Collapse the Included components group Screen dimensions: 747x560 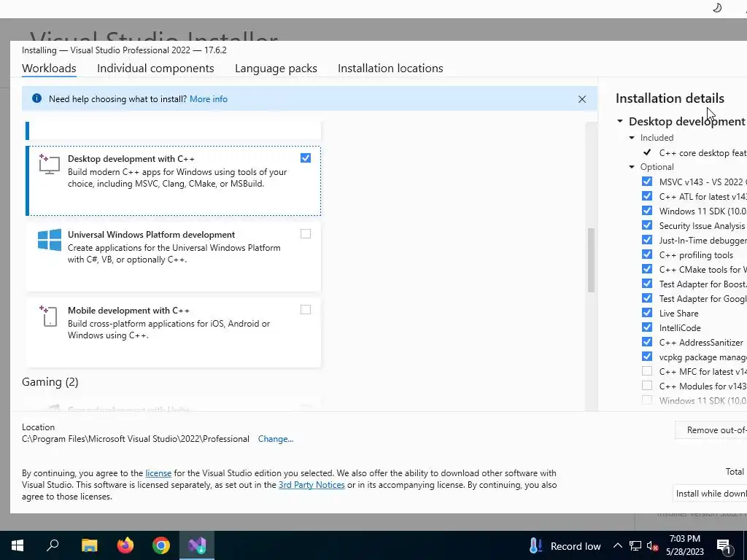(x=632, y=138)
